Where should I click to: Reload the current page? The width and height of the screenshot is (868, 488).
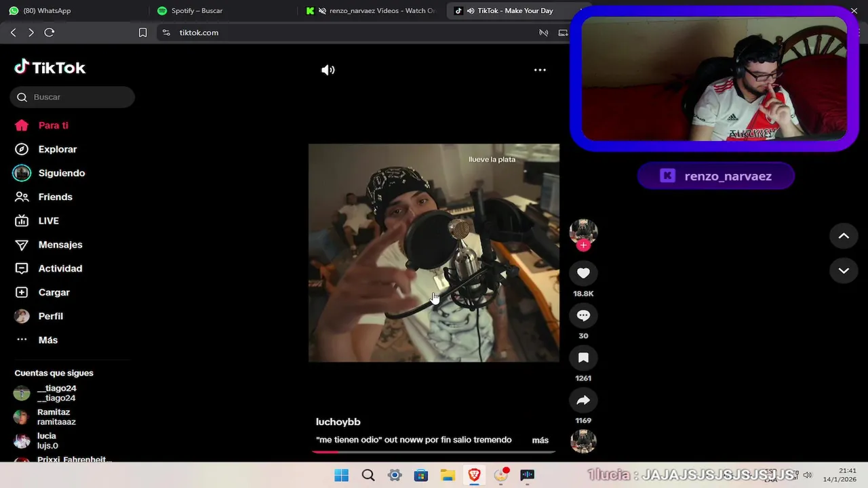coord(50,33)
